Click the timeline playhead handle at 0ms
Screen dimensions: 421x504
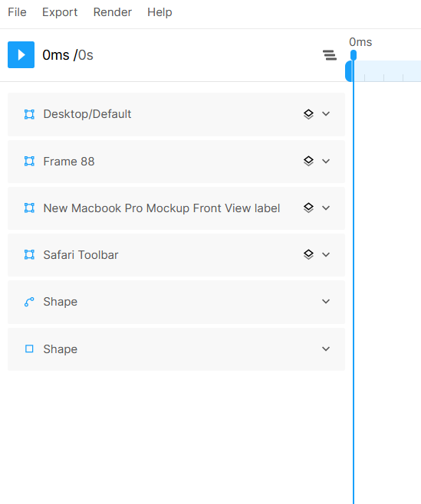(354, 55)
